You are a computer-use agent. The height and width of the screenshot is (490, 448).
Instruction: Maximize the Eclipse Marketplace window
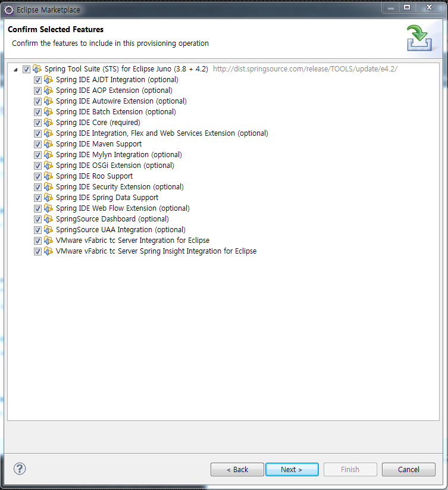pos(407,8)
